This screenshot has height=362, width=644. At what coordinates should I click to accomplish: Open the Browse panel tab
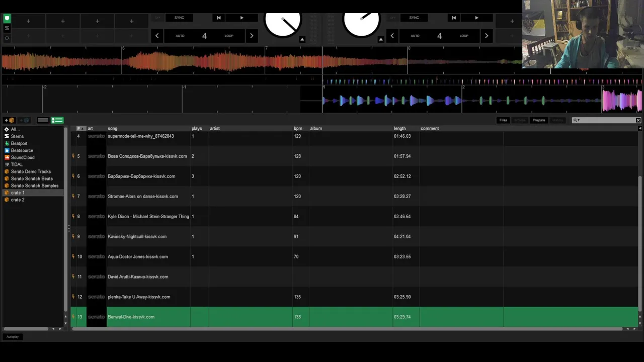520,120
